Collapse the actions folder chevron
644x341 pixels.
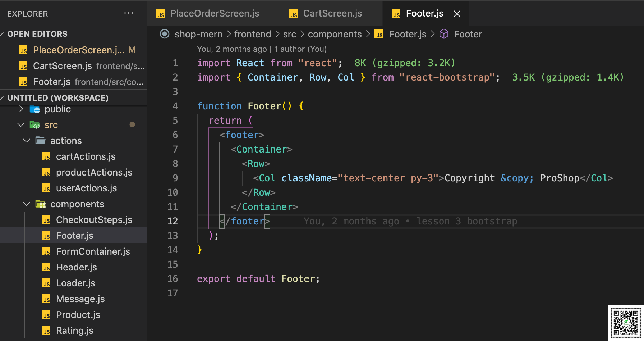click(27, 141)
